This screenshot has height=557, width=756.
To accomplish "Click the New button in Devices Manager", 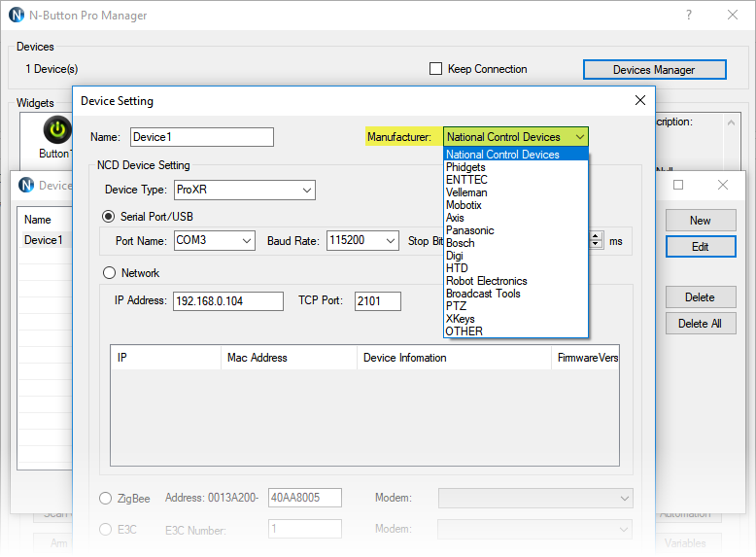I will coord(700,221).
